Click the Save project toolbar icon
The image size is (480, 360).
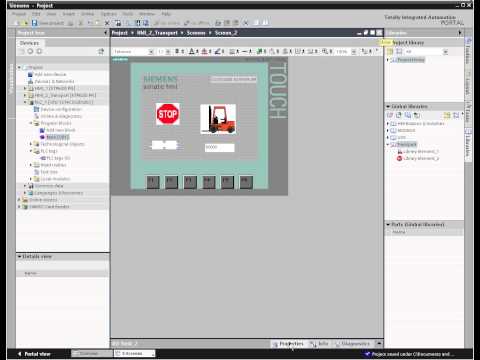pos(34,23)
